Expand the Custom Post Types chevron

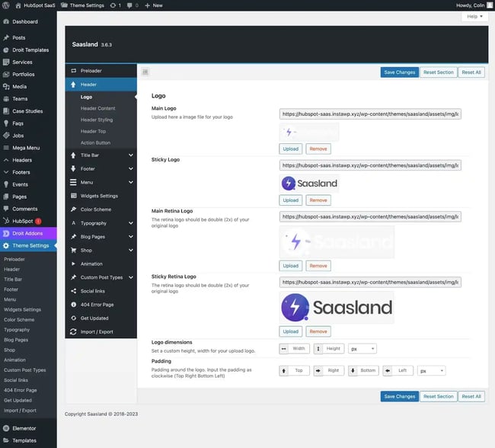tap(131, 277)
